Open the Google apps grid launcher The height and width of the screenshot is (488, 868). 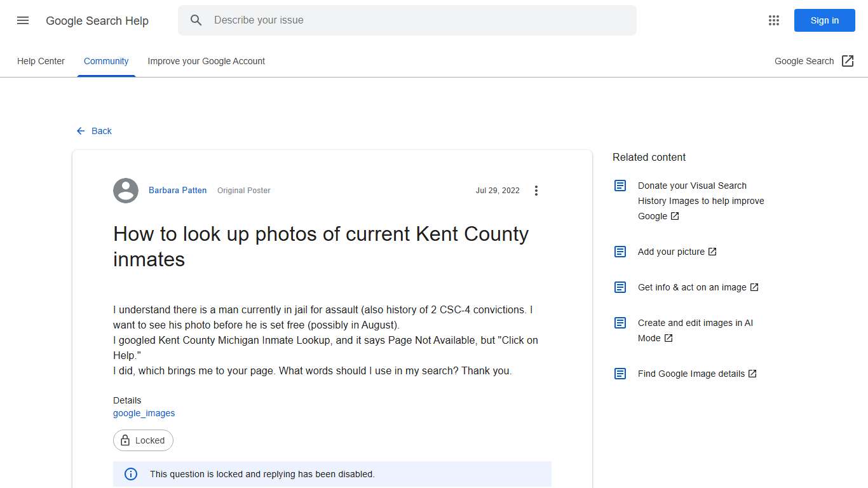click(x=773, y=20)
